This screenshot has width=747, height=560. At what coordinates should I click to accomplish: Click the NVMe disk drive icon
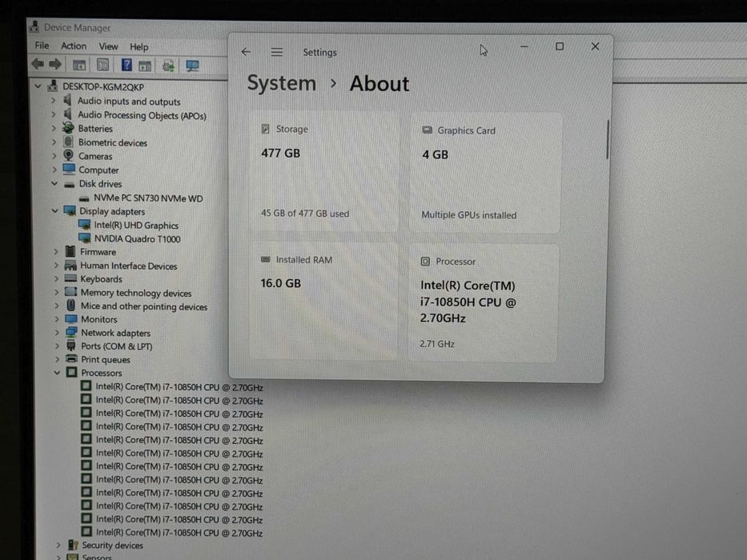tap(84, 198)
